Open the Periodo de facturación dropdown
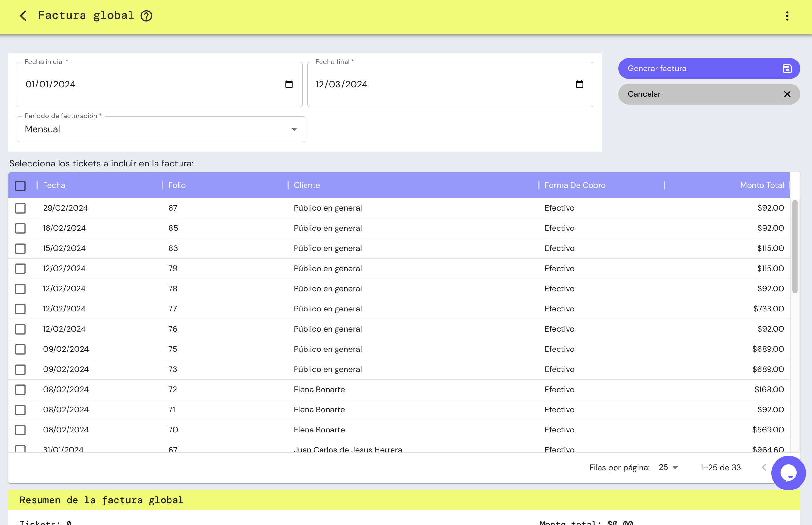The image size is (812, 525). pyautogui.click(x=294, y=129)
